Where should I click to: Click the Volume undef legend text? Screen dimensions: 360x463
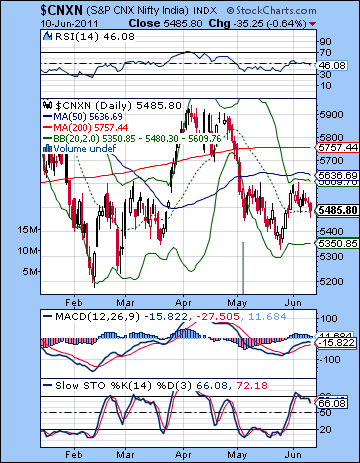pos(85,149)
